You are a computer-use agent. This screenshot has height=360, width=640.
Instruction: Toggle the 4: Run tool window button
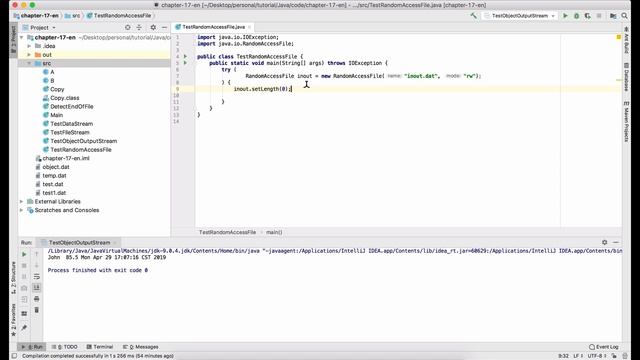32,347
